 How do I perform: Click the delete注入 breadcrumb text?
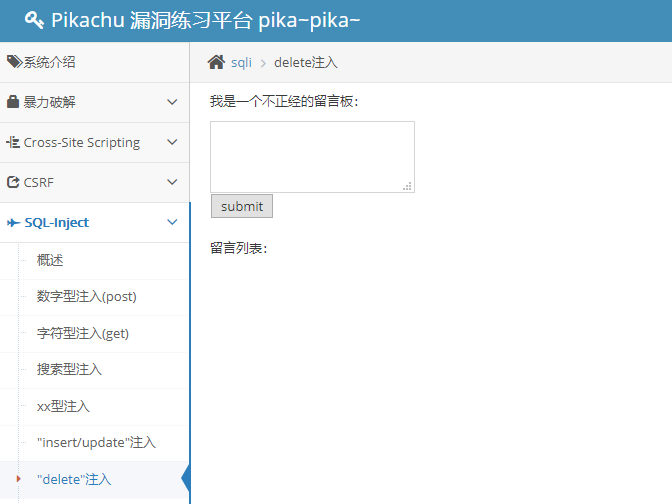pyautogui.click(x=306, y=63)
